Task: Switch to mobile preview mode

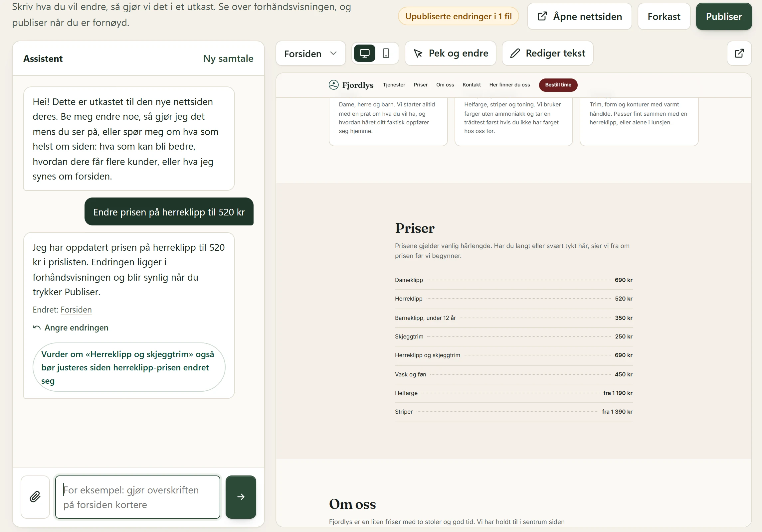Action: 386,53
